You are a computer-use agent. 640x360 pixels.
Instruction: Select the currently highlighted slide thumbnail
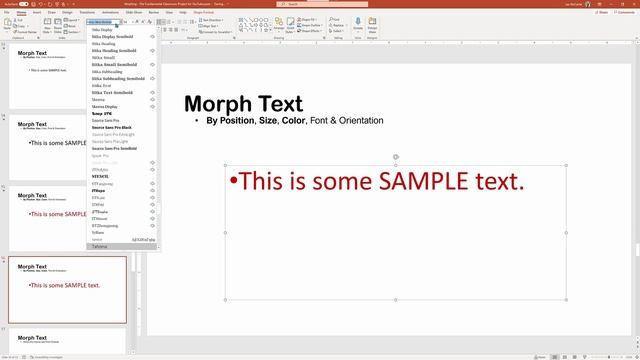pyautogui.click(x=67, y=290)
